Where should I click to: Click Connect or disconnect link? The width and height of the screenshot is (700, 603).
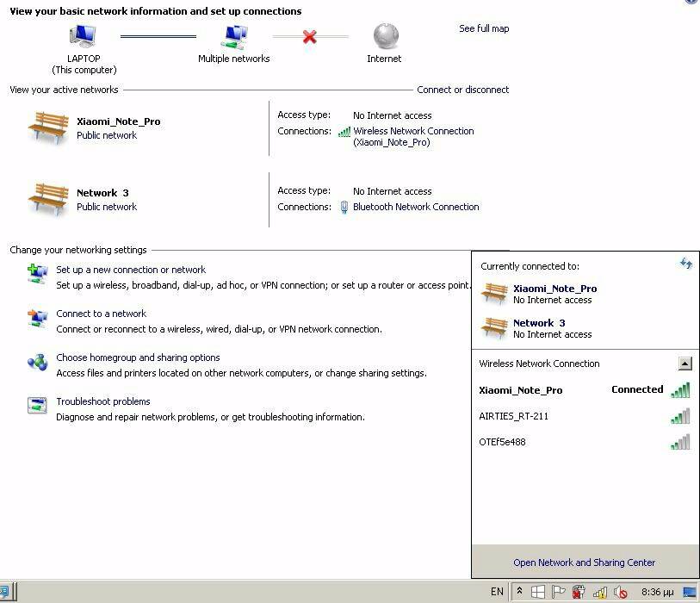pos(462,90)
